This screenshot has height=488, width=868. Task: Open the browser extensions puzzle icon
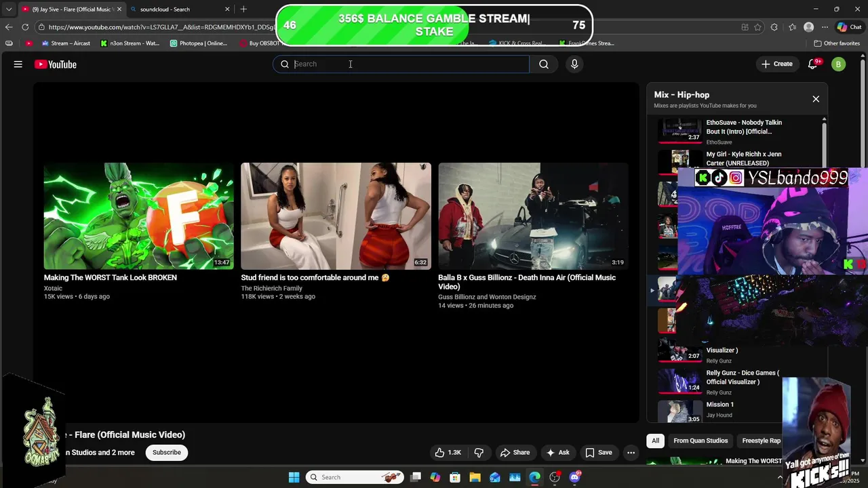click(x=774, y=27)
